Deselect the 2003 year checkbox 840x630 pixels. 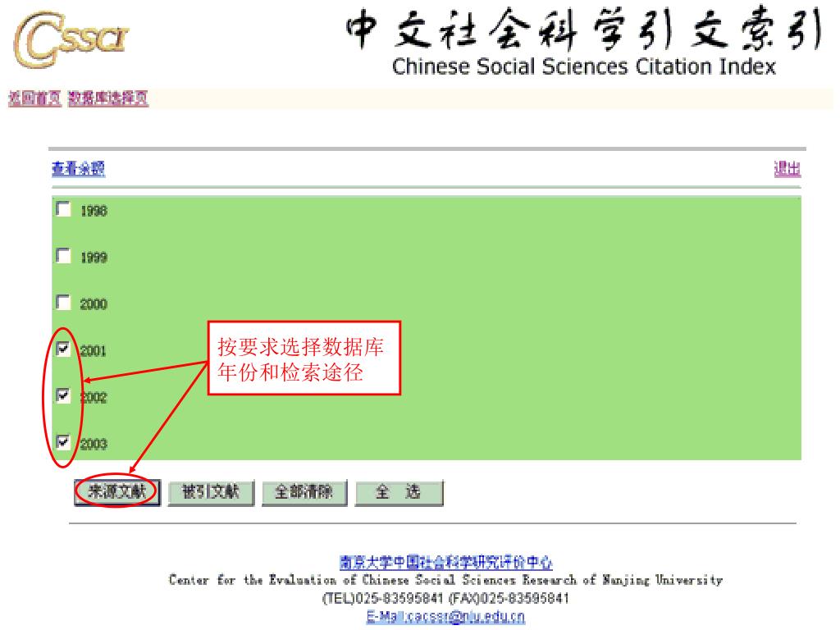(63, 442)
